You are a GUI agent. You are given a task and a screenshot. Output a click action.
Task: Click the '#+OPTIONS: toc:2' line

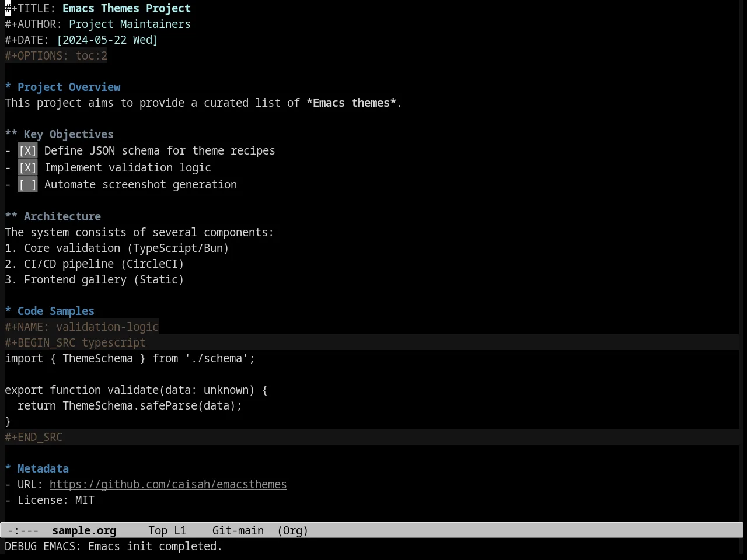[56, 56]
